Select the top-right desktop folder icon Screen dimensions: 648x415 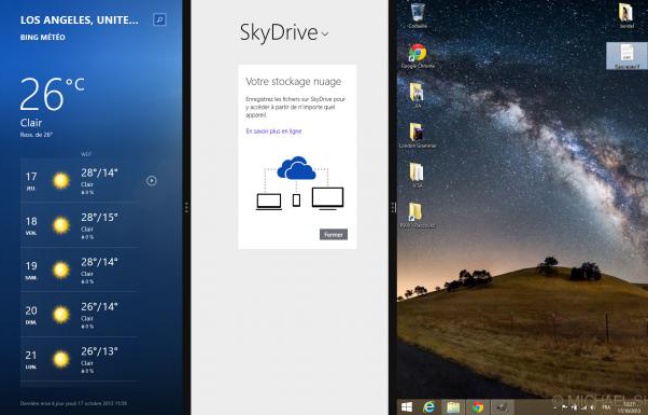[x=627, y=15]
